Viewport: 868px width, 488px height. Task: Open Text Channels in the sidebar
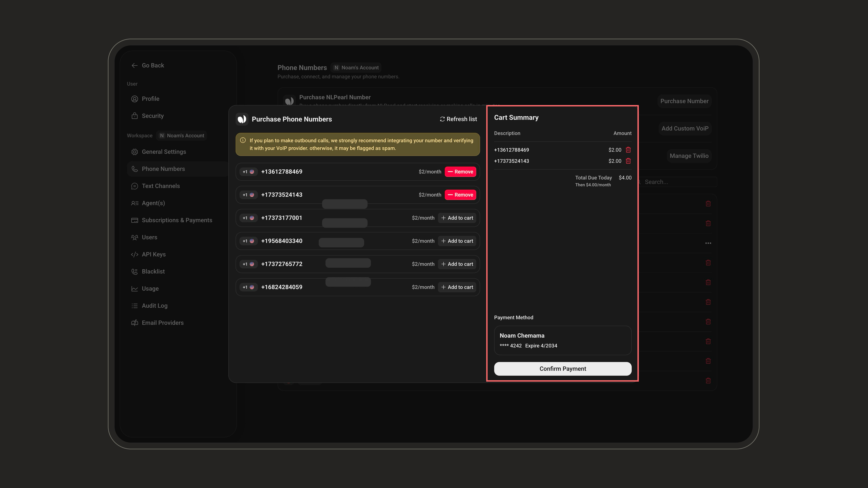(x=161, y=186)
